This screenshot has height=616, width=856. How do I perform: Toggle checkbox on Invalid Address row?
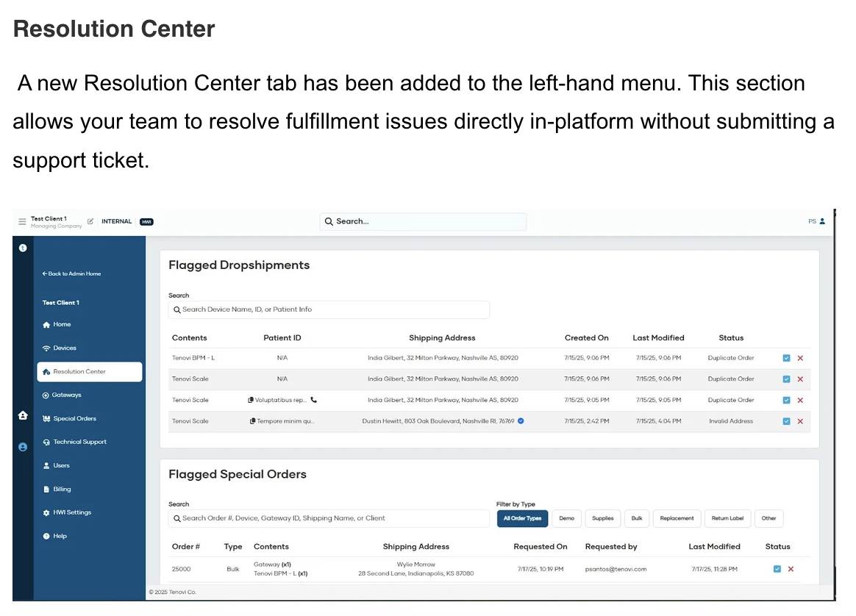(x=786, y=421)
